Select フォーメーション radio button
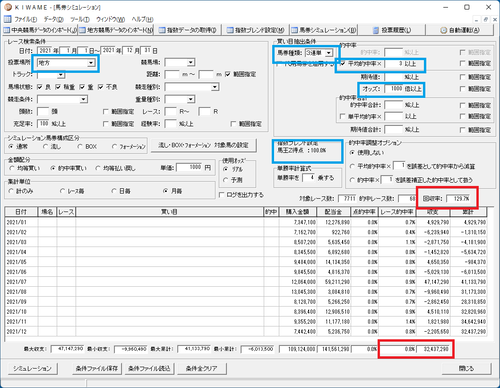 [114, 147]
